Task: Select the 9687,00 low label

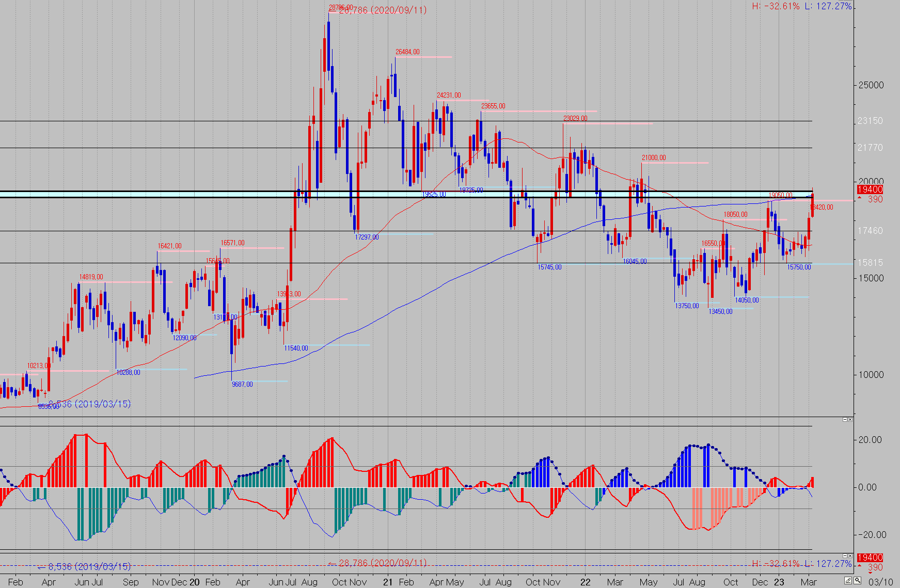Action: tap(242, 385)
